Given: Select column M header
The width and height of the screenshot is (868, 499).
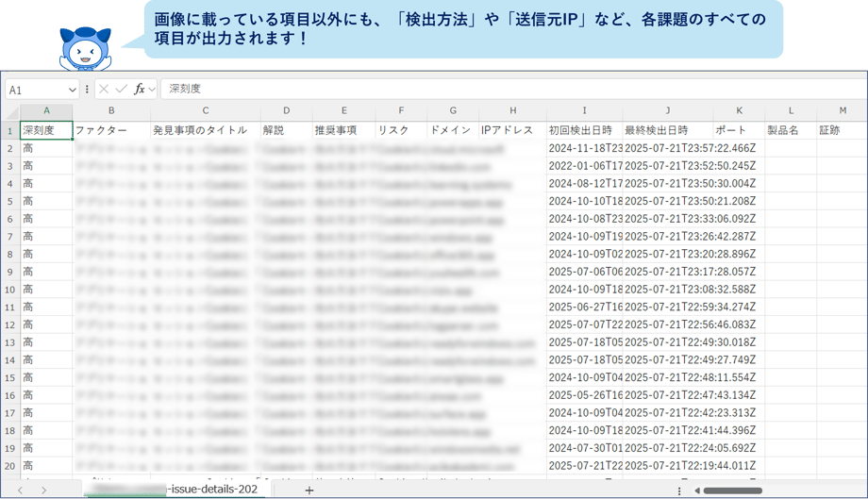Looking at the screenshot, I should 842,110.
